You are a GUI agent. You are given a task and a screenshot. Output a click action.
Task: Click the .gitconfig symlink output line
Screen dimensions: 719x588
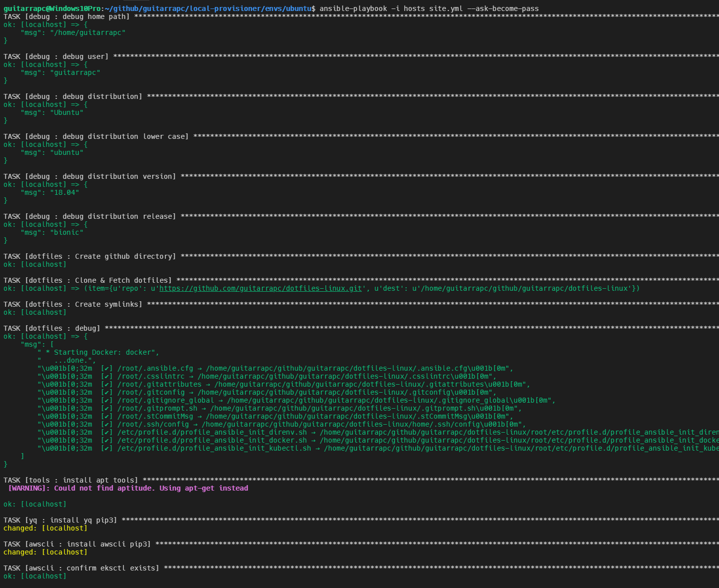(x=200, y=392)
